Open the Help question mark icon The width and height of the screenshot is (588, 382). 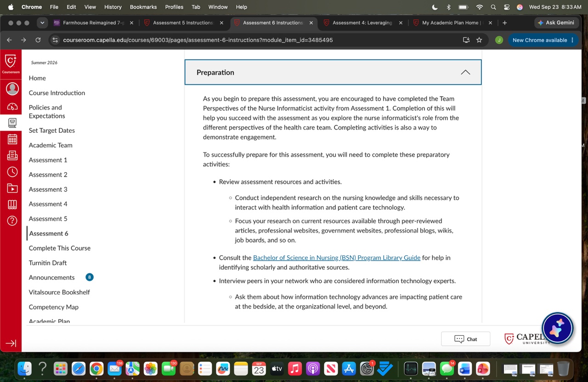click(x=12, y=220)
